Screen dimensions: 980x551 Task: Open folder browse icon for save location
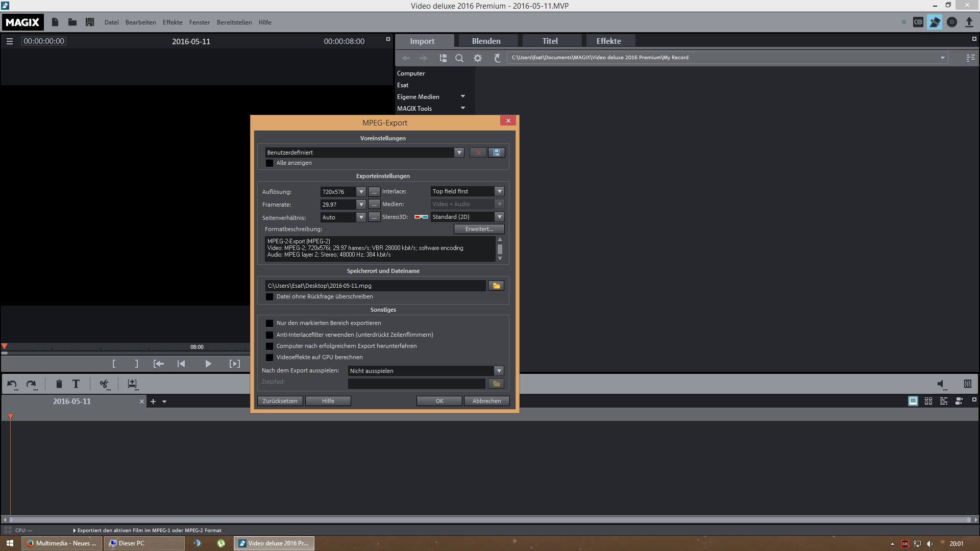click(x=496, y=286)
